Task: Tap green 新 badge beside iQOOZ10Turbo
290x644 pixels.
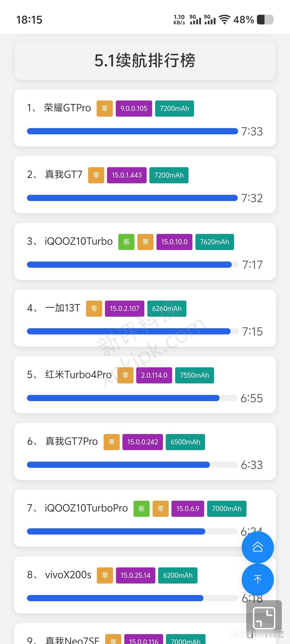Action: [x=126, y=242]
